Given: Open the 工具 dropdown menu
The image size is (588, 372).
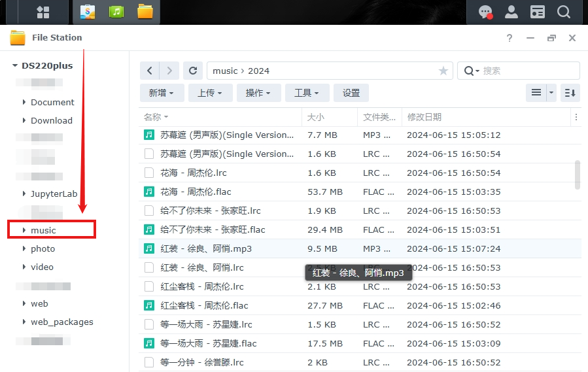Looking at the screenshot, I should (x=307, y=93).
